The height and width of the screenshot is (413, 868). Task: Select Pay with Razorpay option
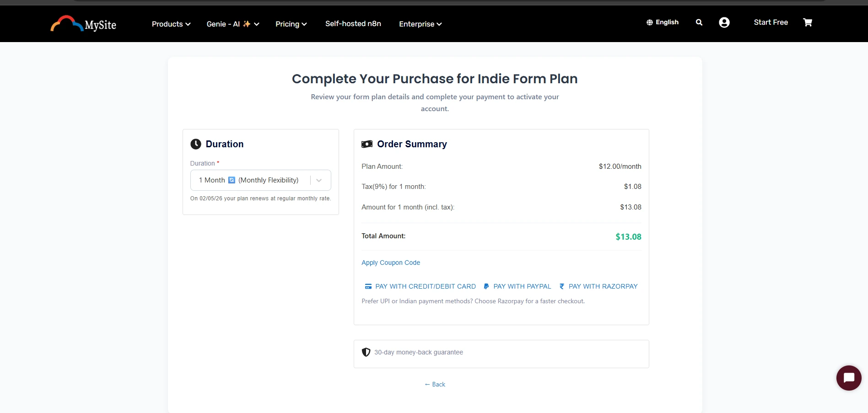(x=598, y=286)
